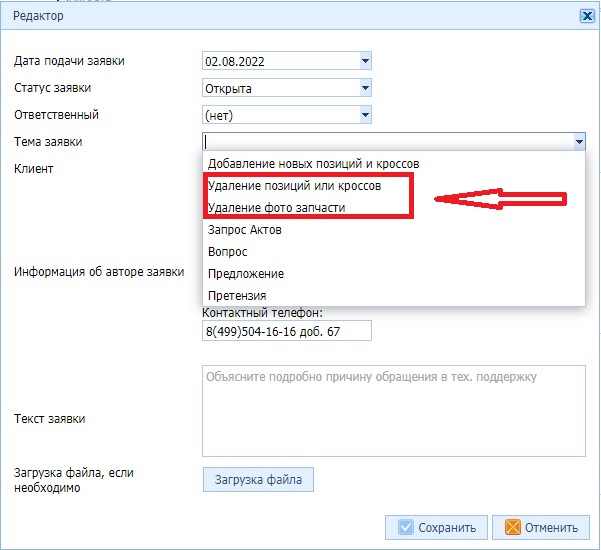Click the status field showing Открыта
This screenshot has height=550, width=601.
click(x=279, y=88)
